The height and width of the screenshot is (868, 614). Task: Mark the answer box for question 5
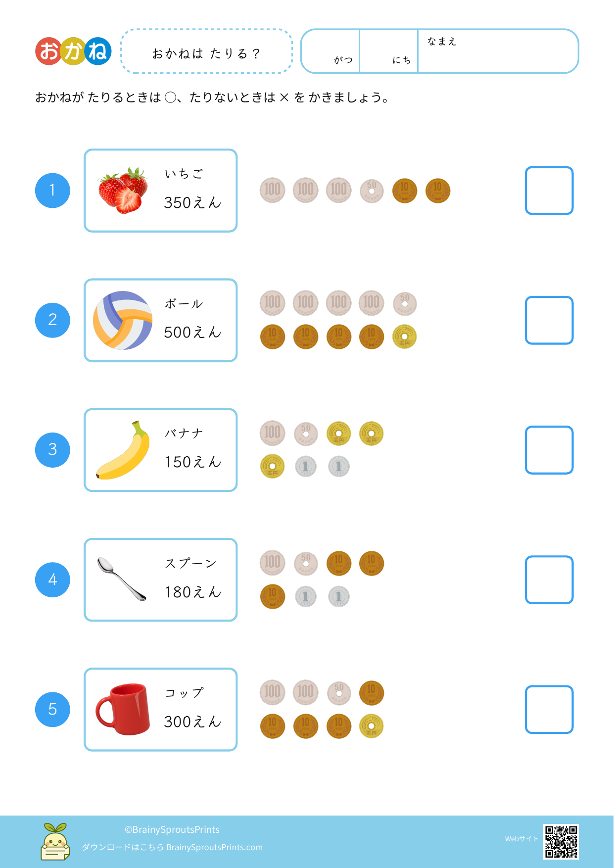549,709
